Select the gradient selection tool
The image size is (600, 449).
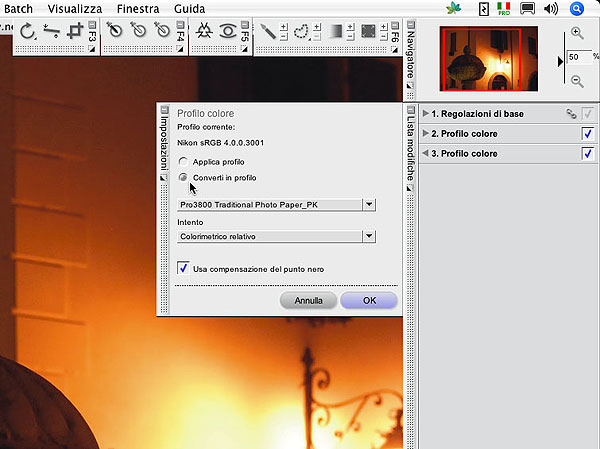tap(335, 31)
